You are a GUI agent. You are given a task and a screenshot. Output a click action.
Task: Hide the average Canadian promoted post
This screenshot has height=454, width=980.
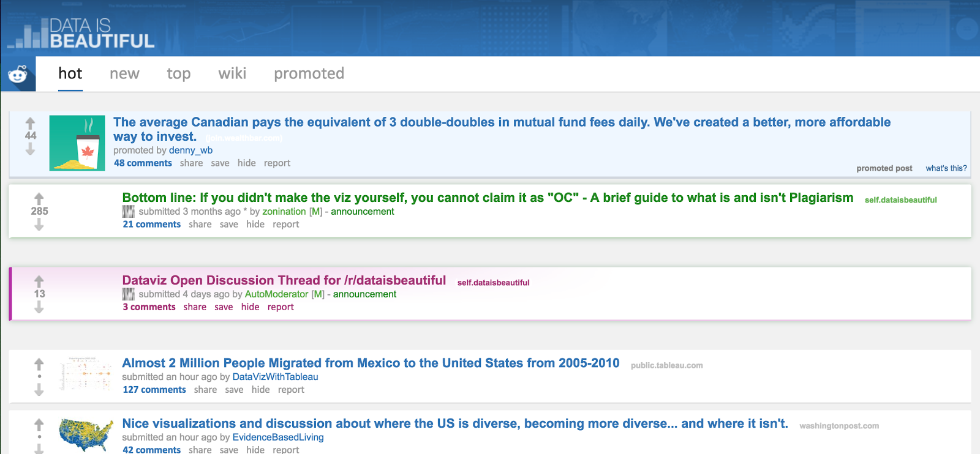tap(246, 163)
